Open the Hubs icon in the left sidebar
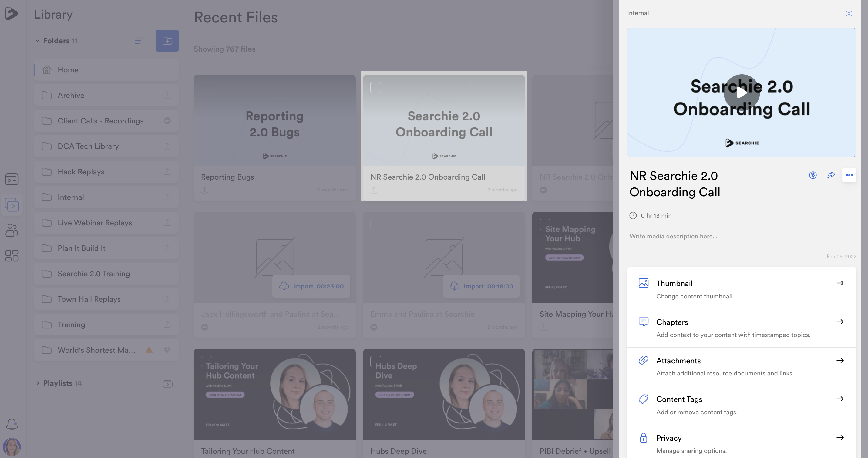 tap(12, 179)
